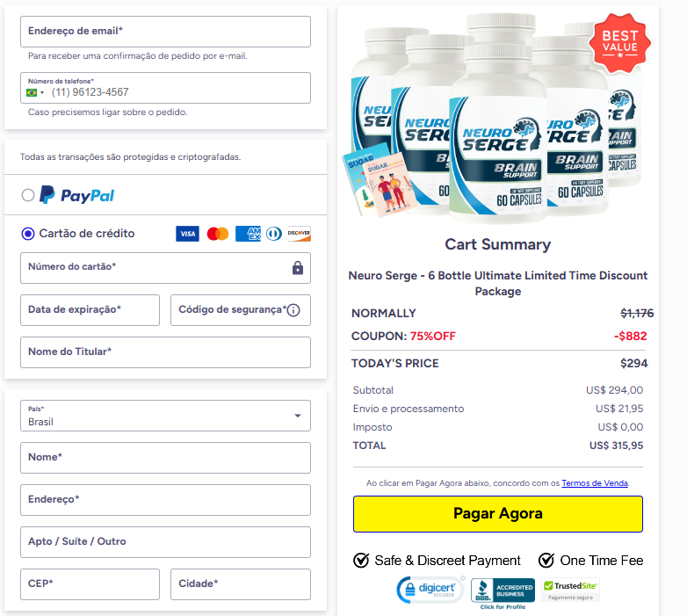This screenshot has width=687, height=616.
Task: Click the Data de expiração field
Action: point(90,309)
